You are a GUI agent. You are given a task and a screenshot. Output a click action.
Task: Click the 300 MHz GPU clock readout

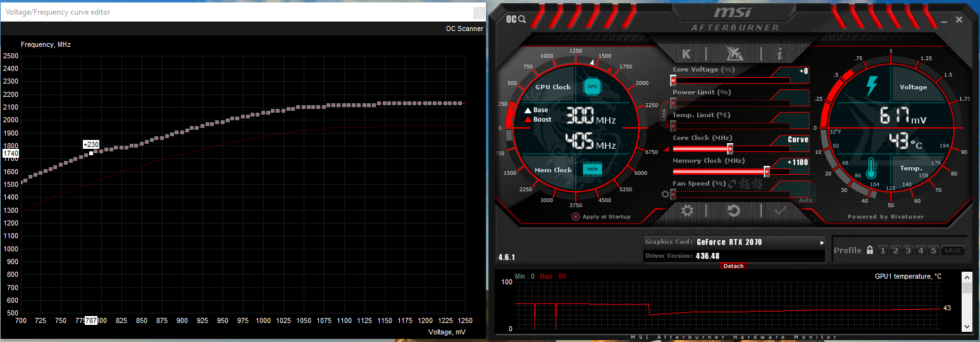590,117
